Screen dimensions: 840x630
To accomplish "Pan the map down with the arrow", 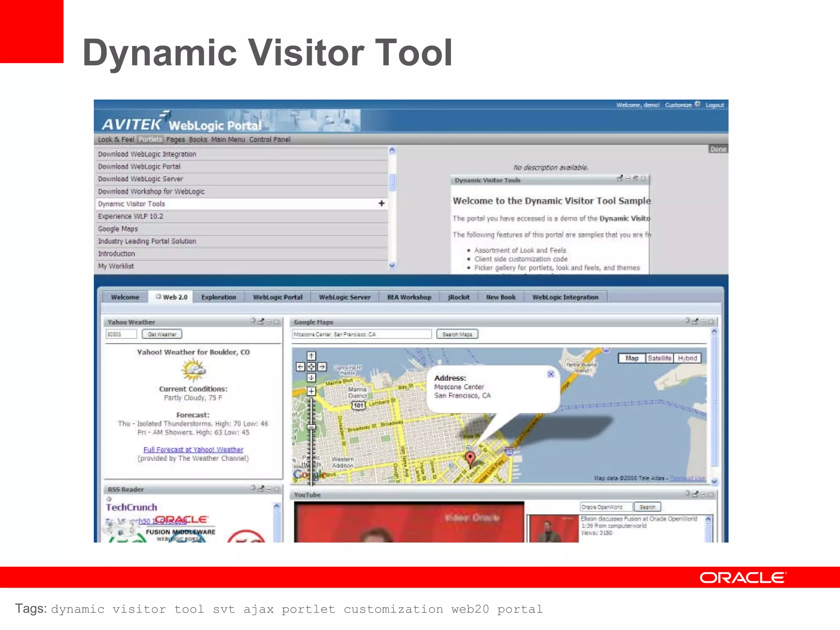I will pyautogui.click(x=311, y=377).
